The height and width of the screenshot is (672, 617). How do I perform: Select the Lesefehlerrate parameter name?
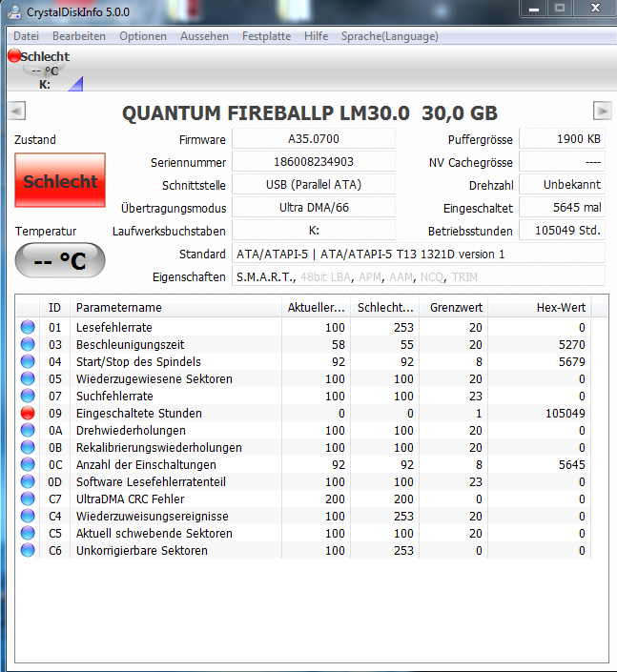114,328
